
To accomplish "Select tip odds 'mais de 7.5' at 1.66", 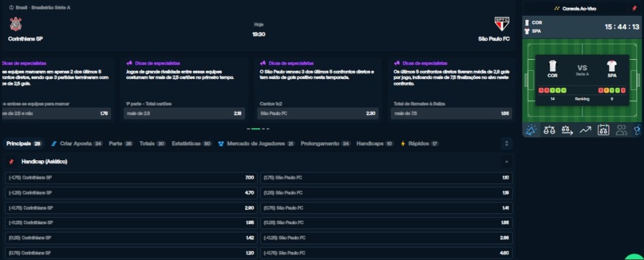I will 451,114.
